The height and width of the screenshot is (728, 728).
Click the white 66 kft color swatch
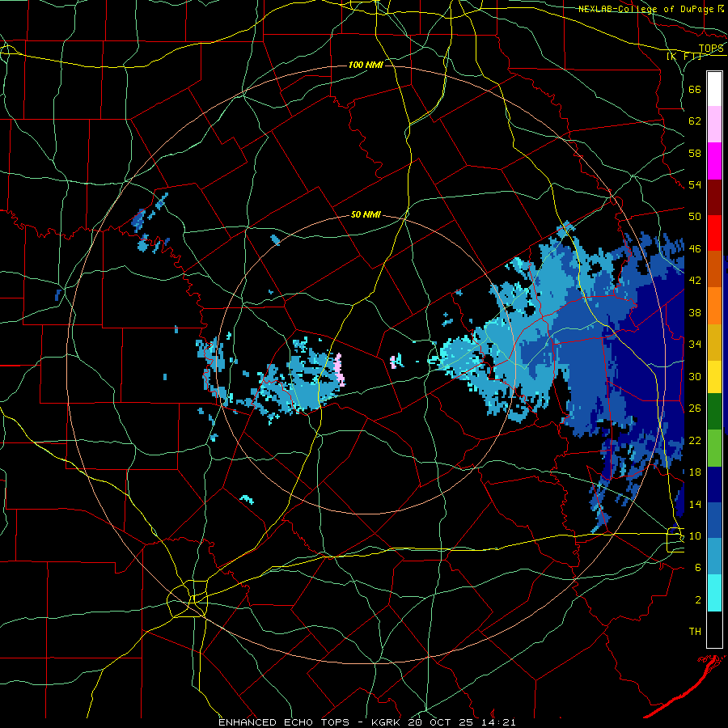(x=714, y=89)
